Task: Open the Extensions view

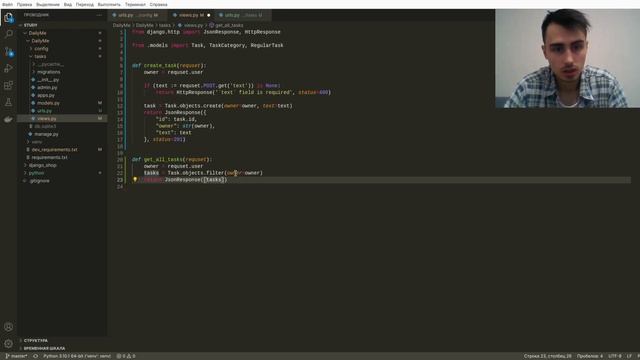Action: coord(8,85)
